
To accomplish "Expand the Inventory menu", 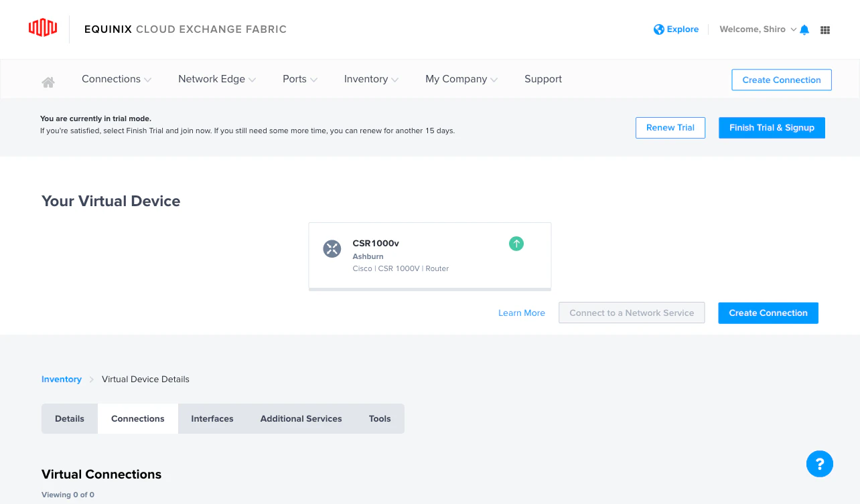I will [371, 79].
